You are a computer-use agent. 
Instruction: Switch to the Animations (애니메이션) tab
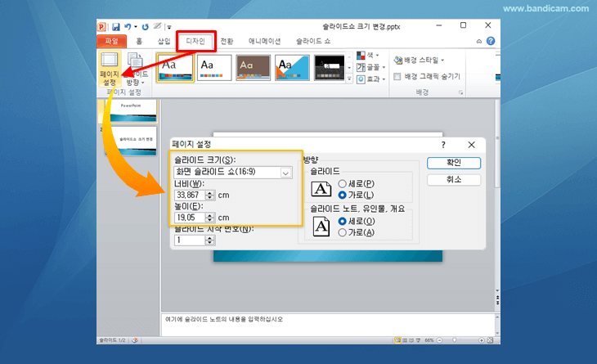(x=265, y=41)
